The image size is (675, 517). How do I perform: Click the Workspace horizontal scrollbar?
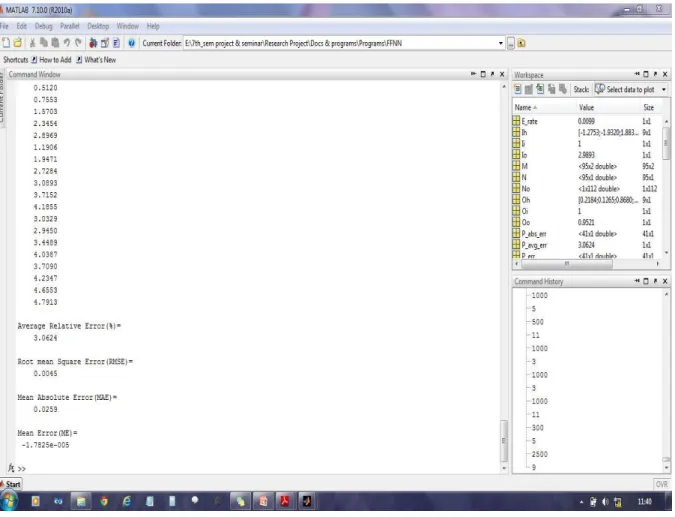[x=567, y=263]
